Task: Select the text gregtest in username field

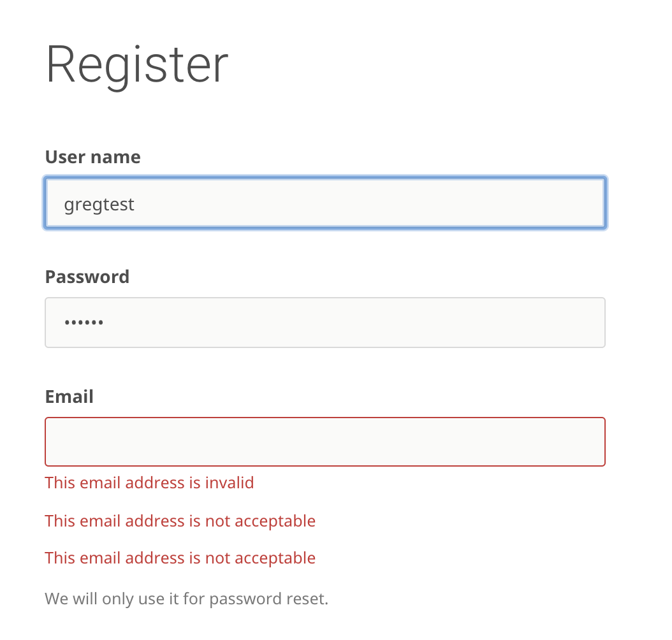Action: click(x=99, y=204)
